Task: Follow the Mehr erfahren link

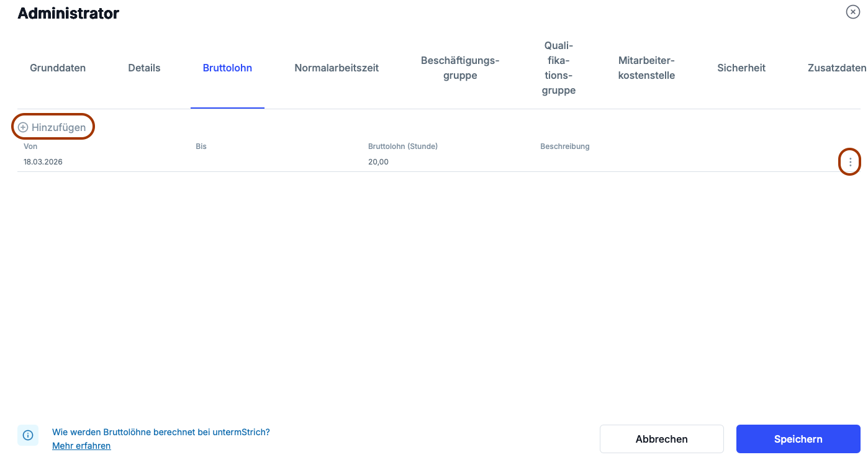Action: click(81, 446)
